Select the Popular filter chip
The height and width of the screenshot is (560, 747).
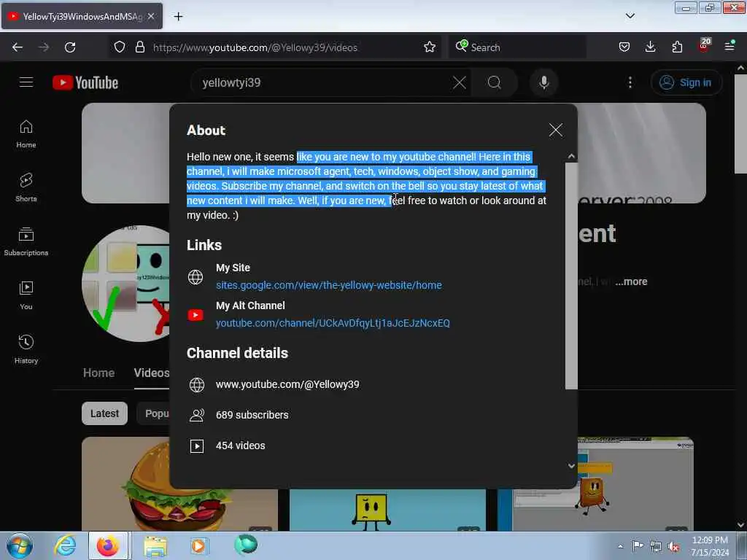[x=153, y=413]
